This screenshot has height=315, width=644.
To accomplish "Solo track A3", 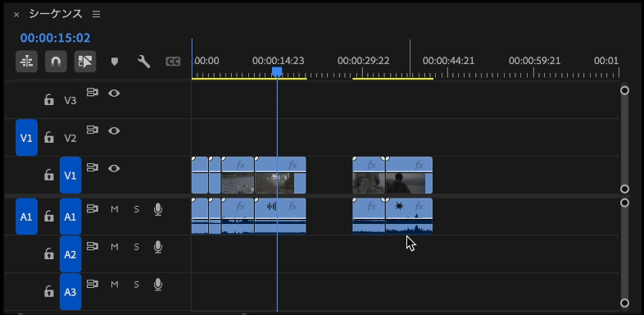I will point(136,285).
